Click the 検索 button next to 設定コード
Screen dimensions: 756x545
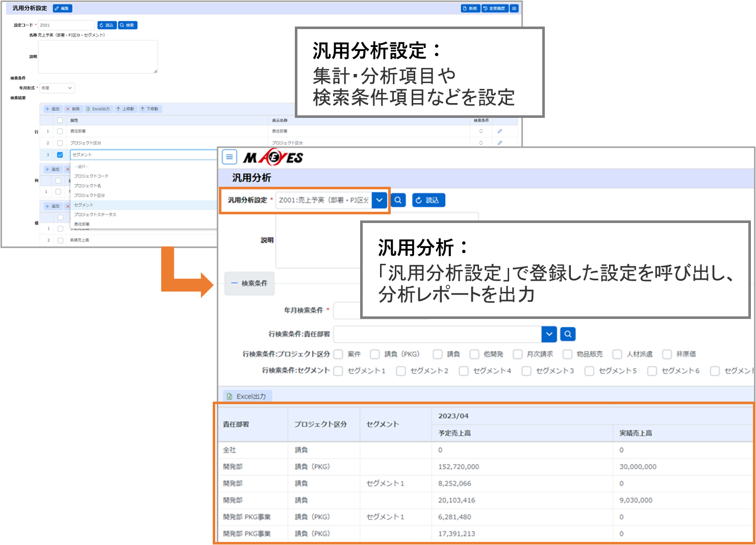(x=128, y=25)
